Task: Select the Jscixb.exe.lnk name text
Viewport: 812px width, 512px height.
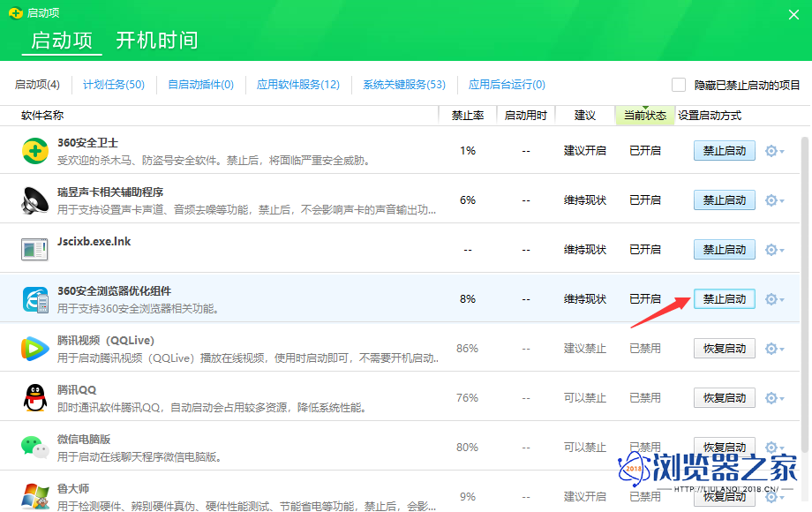Action: (94, 242)
